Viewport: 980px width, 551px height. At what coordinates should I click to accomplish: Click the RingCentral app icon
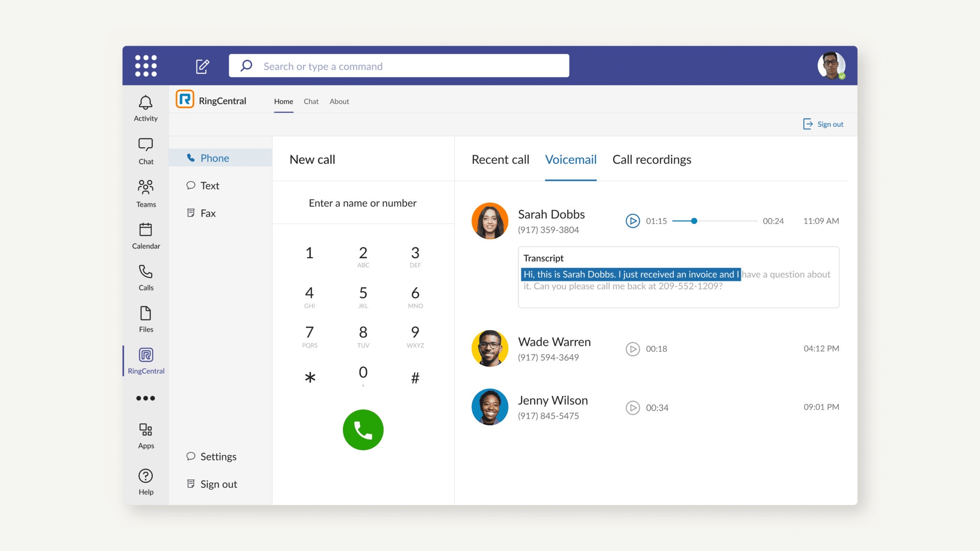(145, 355)
